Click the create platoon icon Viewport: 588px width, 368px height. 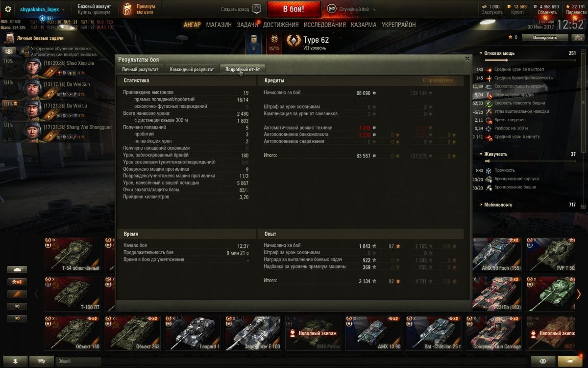pyautogui.click(x=256, y=9)
